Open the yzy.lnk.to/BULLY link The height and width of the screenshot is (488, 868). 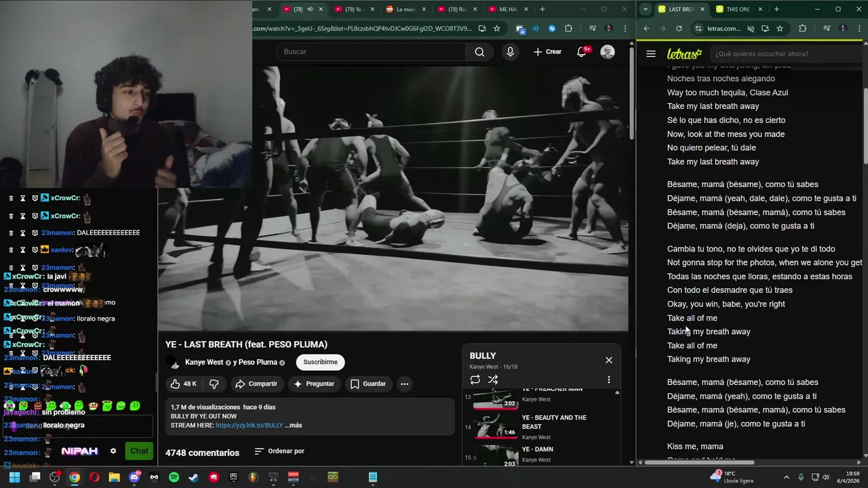click(x=249, y=425)
